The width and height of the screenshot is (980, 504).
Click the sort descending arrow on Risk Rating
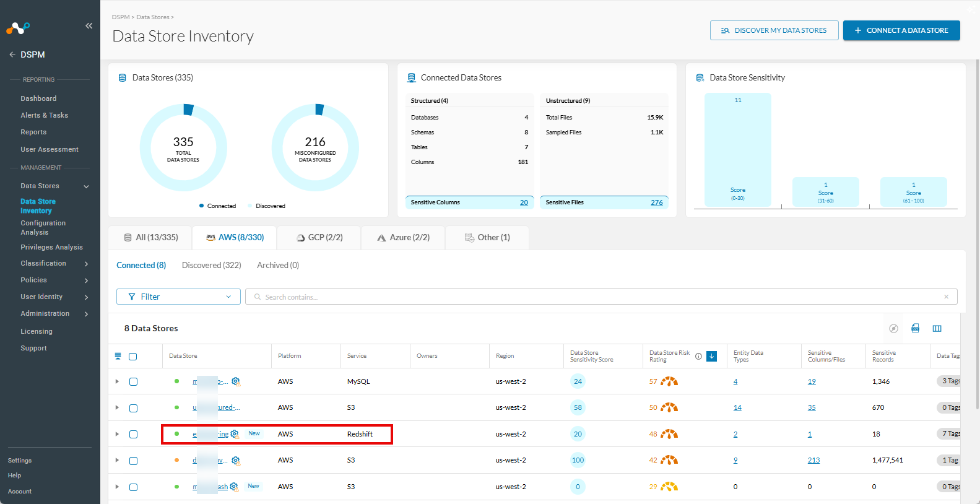711,356
